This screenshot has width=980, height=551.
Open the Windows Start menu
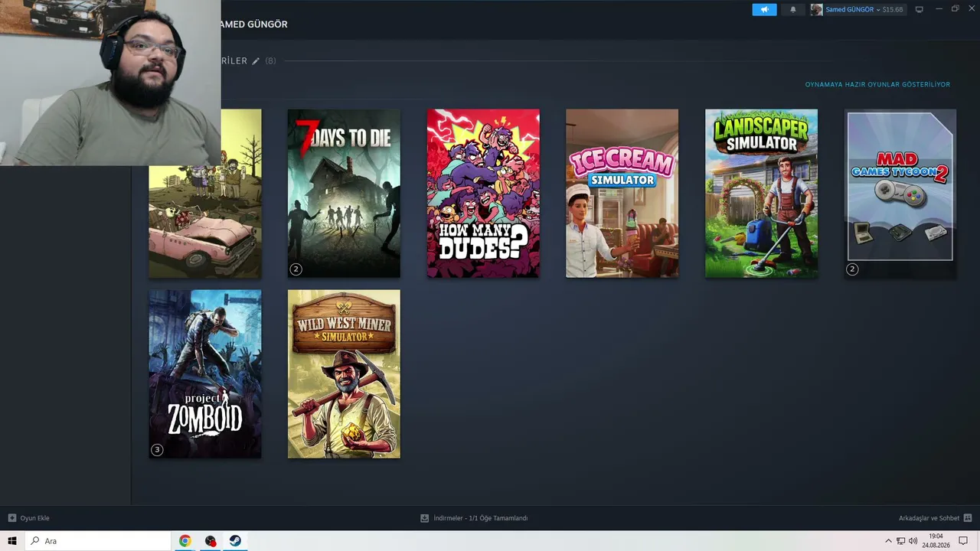click(12, 541)
